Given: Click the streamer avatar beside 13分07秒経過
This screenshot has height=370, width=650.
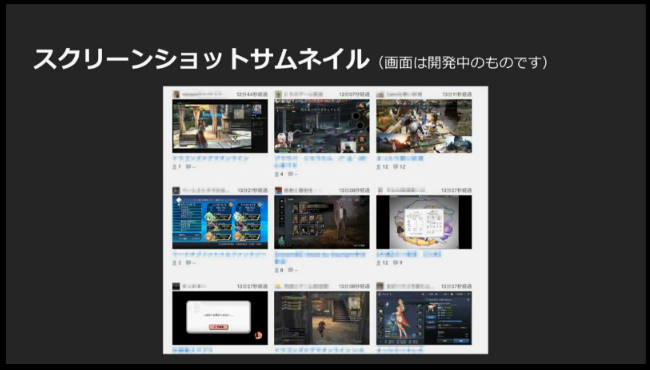Looking at the screenshot, I should point(278,94).
